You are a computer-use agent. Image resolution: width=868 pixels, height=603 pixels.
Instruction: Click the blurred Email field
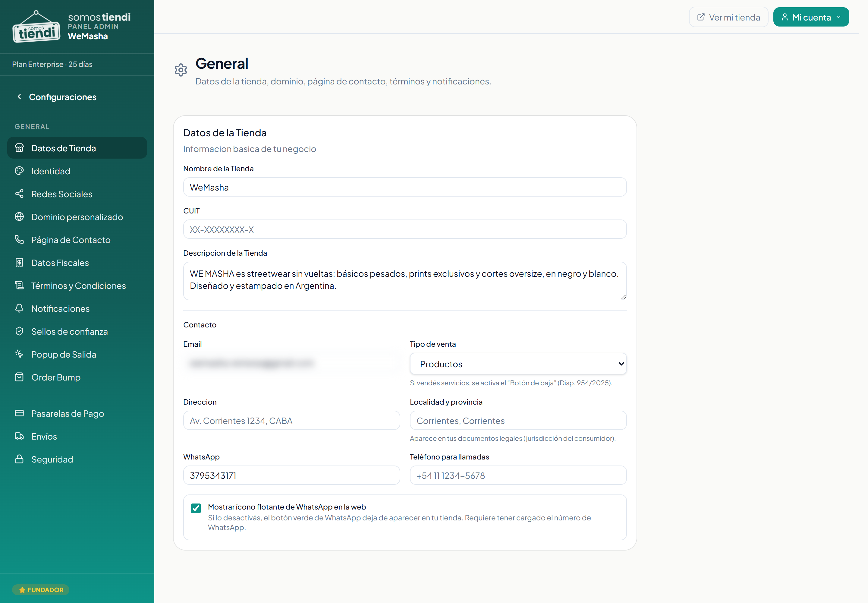point(292,364)
